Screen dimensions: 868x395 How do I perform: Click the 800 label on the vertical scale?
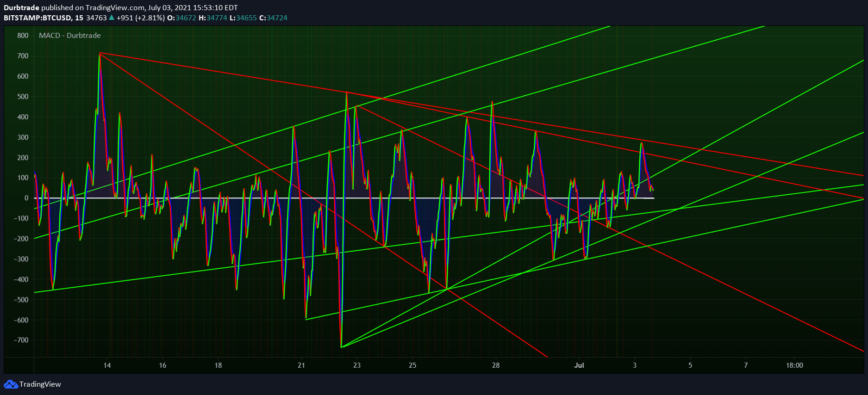(23, 36)
